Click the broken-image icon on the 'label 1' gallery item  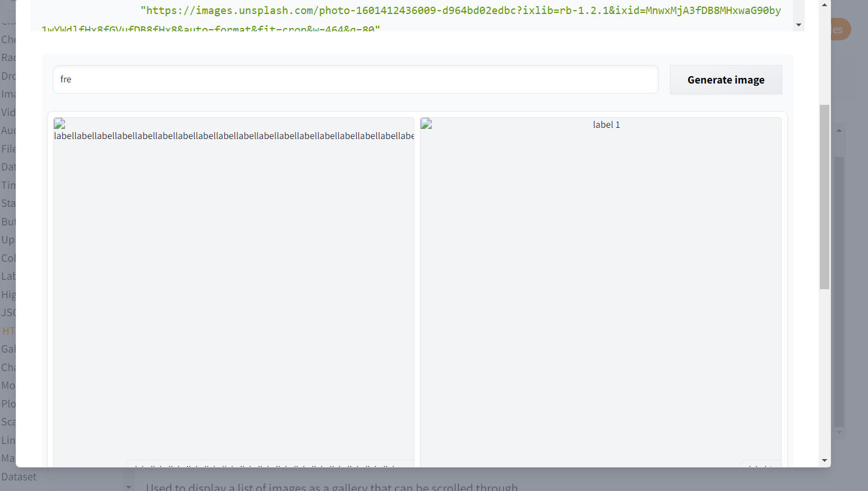(426, 124)
